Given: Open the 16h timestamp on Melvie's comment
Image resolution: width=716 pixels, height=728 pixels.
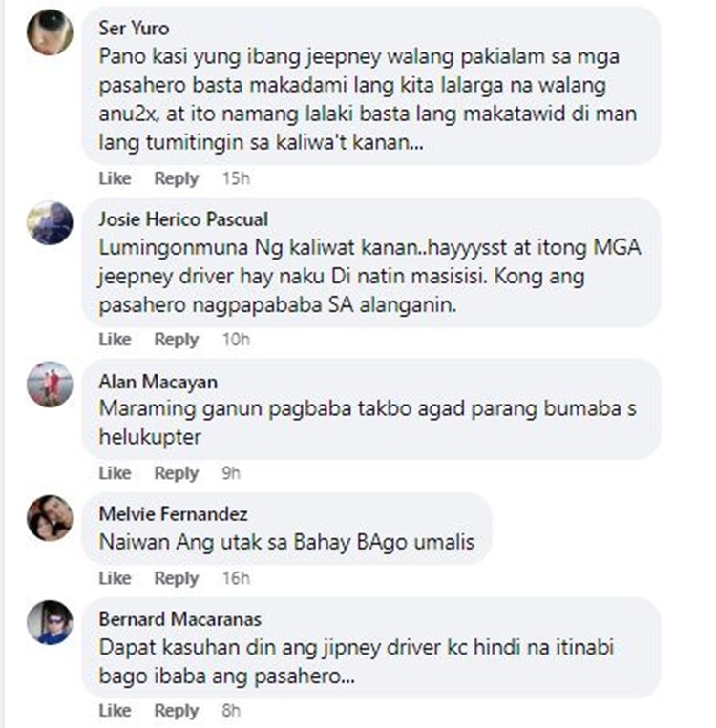Looking at the screenshot, I should pos(236,578).
